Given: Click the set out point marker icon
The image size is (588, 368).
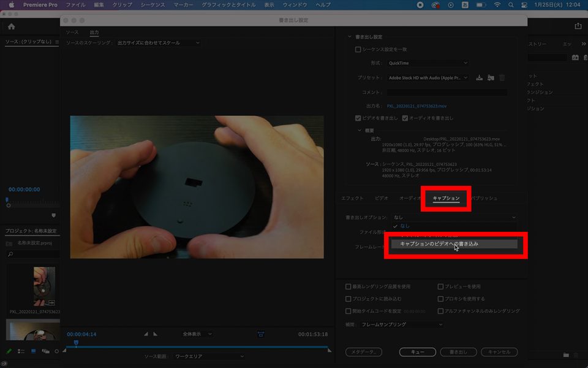Looking at the screenshot, I should point(155,334).
